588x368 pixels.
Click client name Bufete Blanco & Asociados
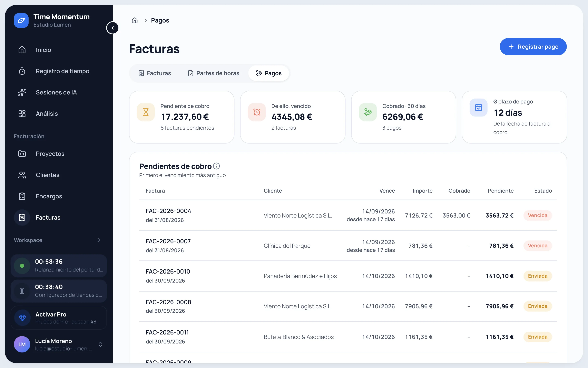point(299,337)
